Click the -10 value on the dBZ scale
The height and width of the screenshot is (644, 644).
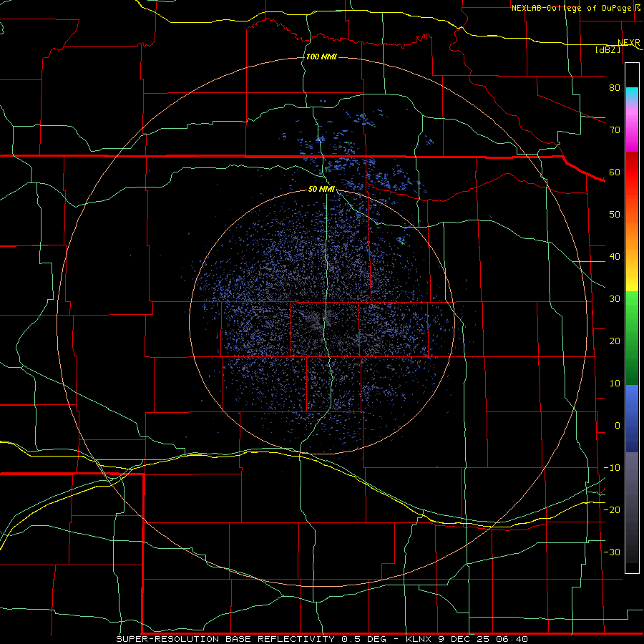coord(612,468)
